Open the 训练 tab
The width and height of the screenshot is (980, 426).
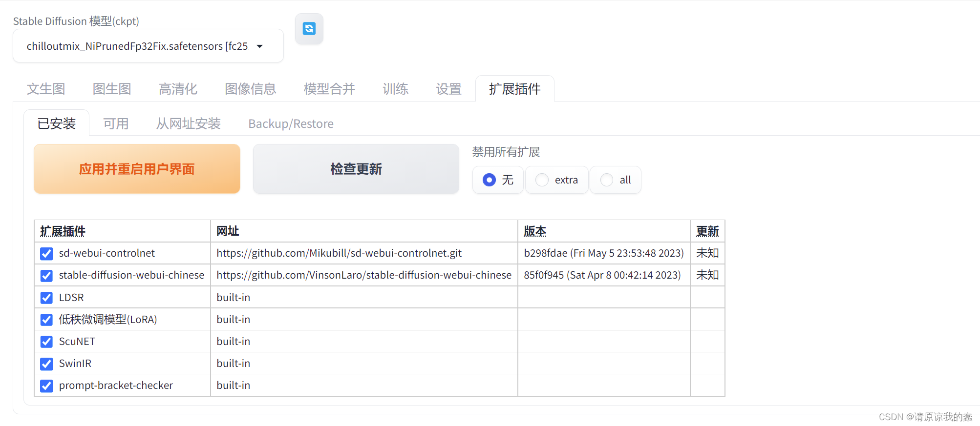[x=395, y=89]
